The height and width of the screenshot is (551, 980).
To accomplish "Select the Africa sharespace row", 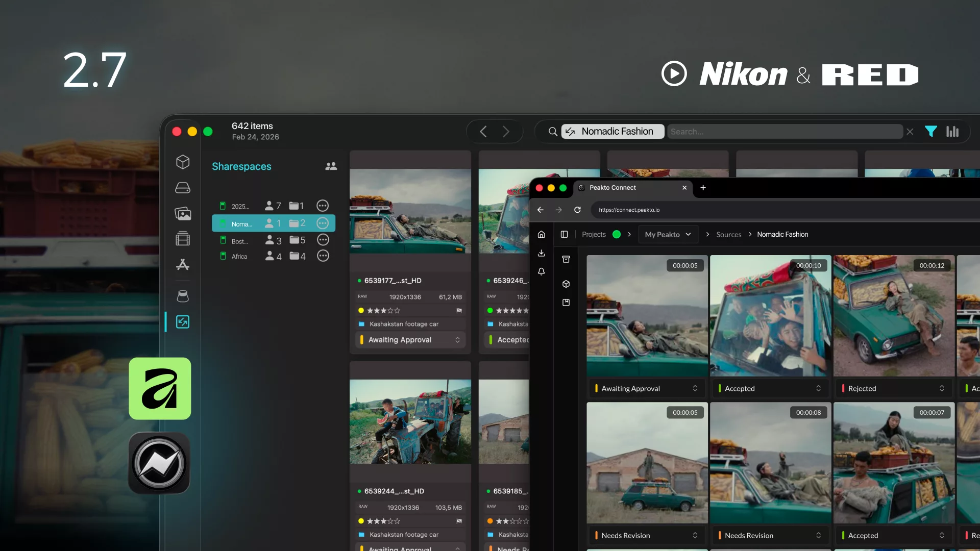I will coord(239,256).
